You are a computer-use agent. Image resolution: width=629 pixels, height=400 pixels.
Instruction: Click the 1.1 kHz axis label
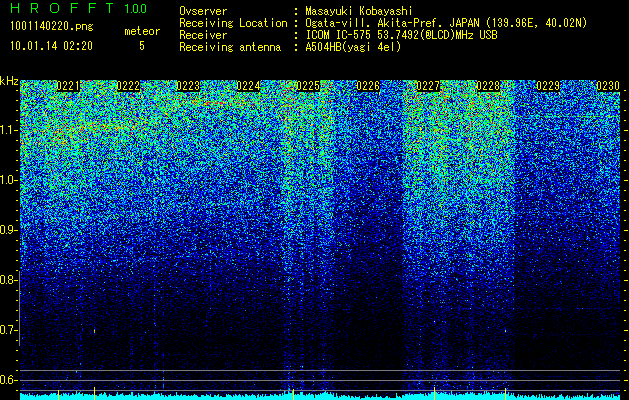[8, 130]
